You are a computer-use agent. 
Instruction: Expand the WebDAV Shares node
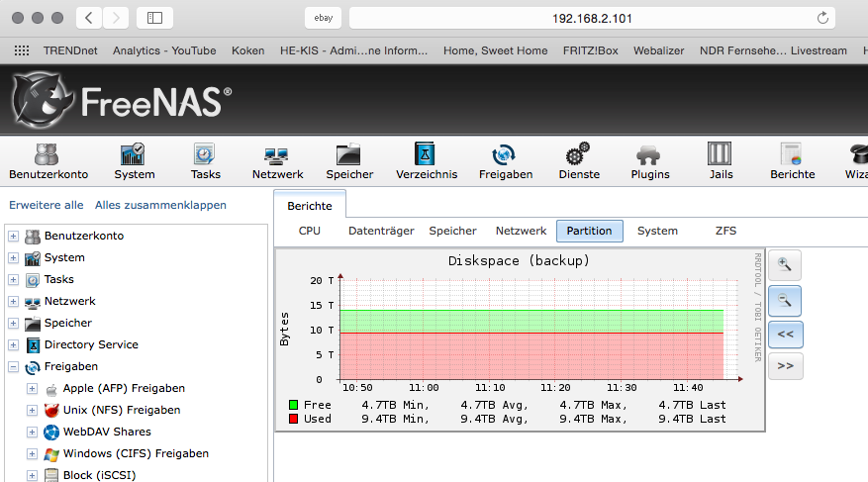[x=32, y=433]
